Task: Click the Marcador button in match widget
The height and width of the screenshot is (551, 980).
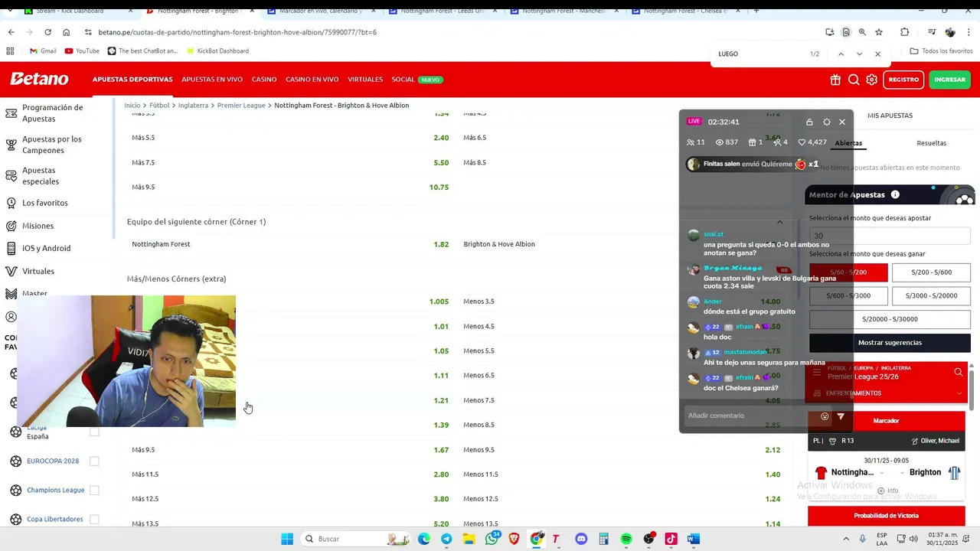Action: (886, 421)
